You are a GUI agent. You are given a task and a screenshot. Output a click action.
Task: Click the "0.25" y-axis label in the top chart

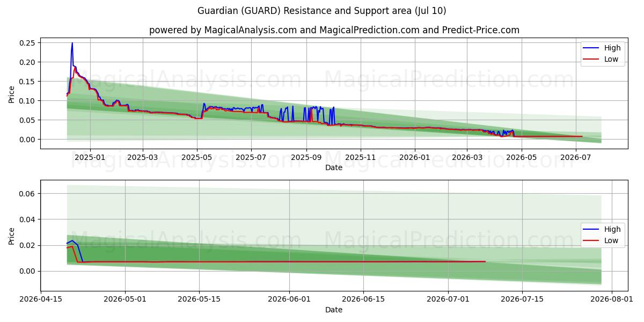click(x=27, y=43)
